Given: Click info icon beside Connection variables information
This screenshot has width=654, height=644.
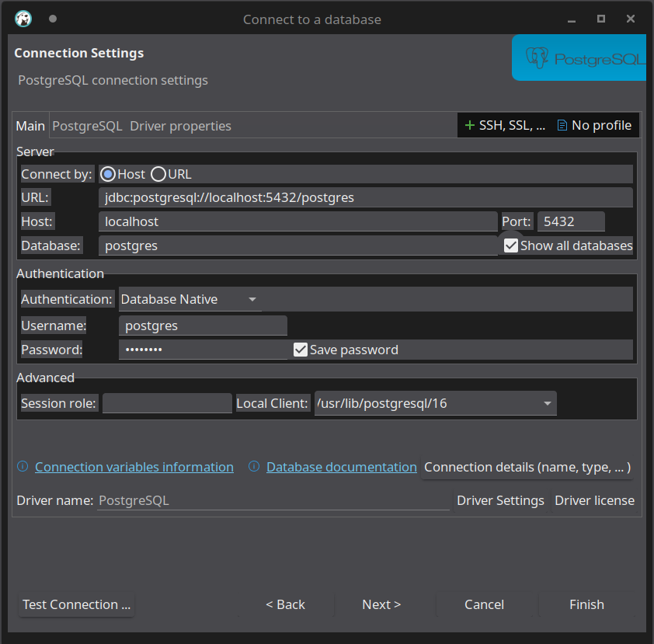Looking at the screenshot, I should coord(23,466).
